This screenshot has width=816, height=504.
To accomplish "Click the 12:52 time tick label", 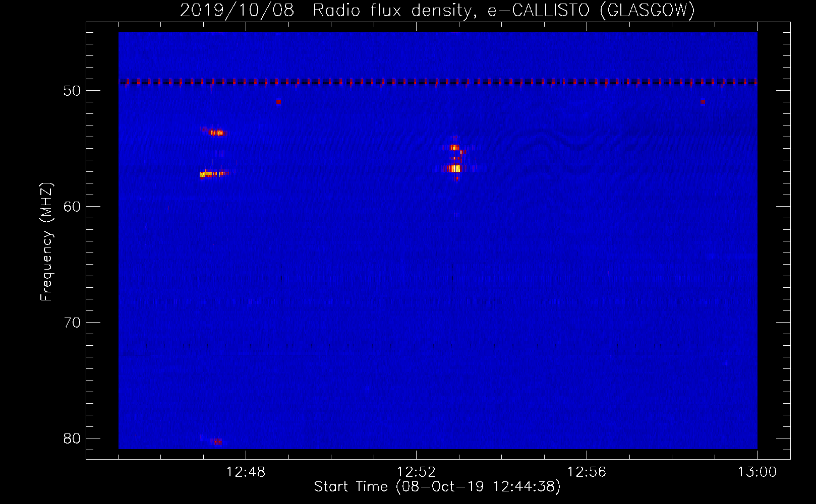I will (416, 472).
